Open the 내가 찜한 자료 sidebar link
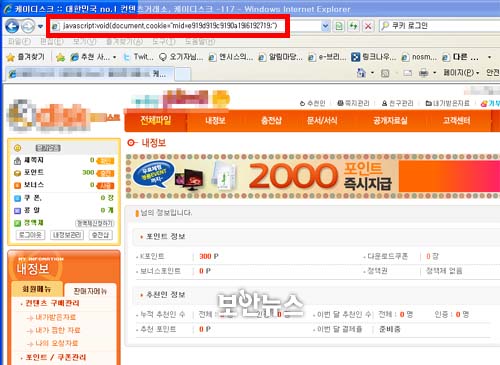 pyautogui.click(x=58, y=330)
